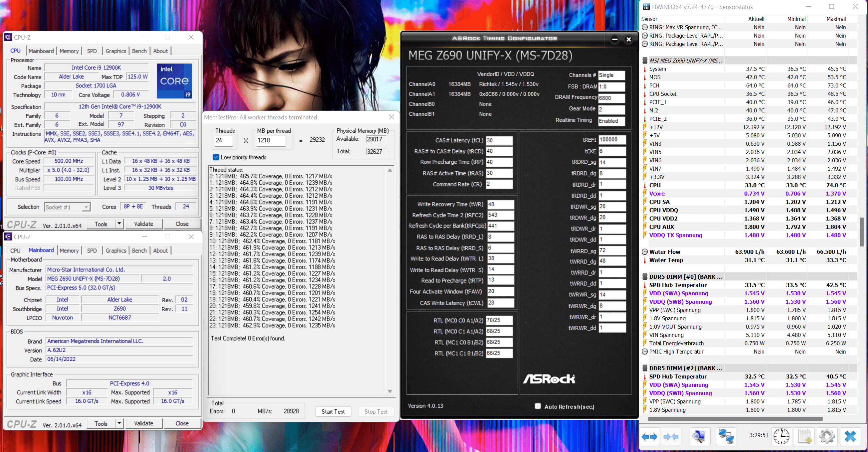Minimize ASRock Timing Configurator with the dash icon

point(614,39)
